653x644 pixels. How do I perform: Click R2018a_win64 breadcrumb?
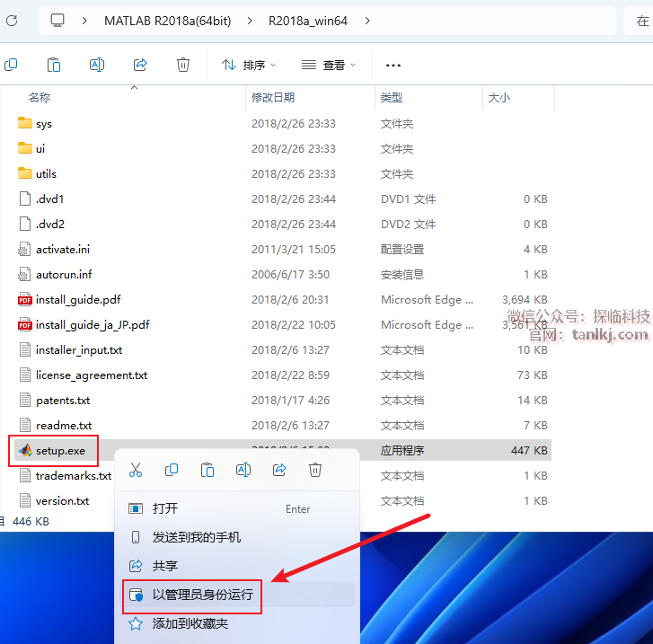308,21
